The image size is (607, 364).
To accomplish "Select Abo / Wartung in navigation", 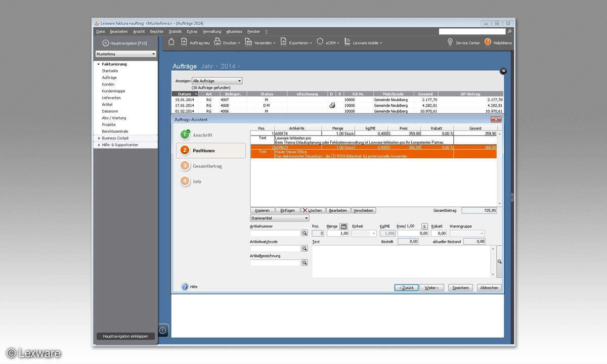I will (114, 118).
